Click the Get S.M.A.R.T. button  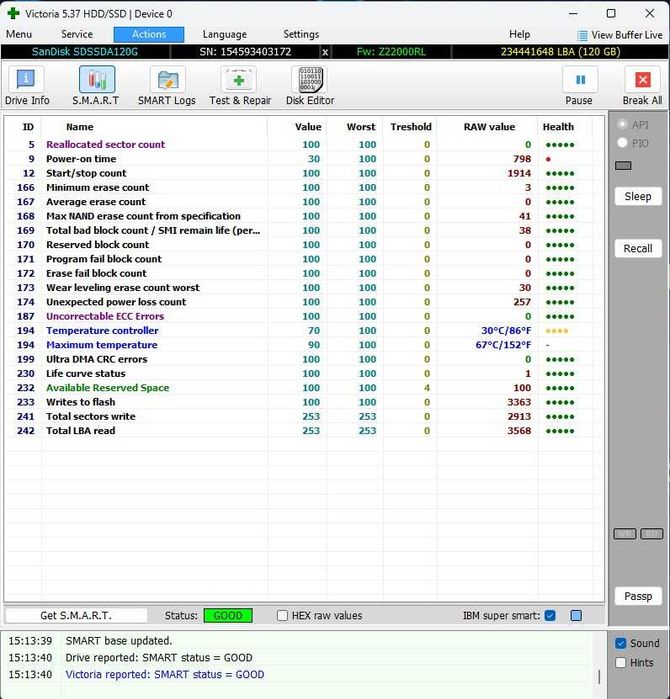[x=76, y=616]
